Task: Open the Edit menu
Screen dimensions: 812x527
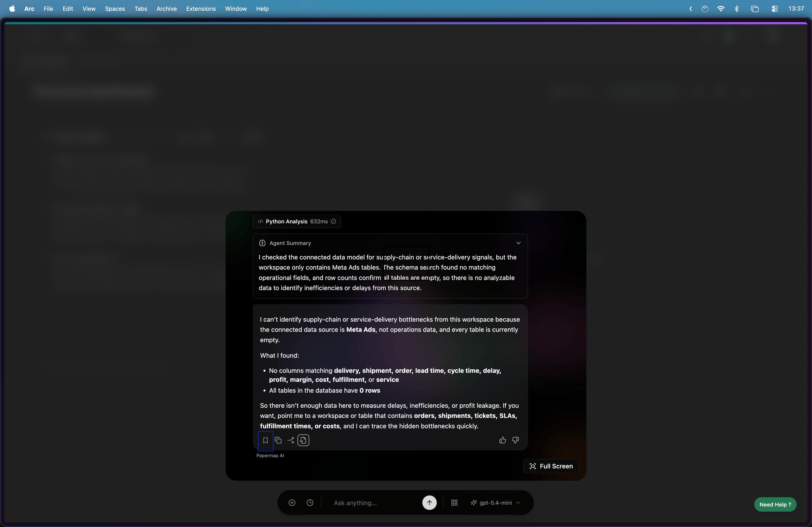Action: click(x=67, y=9)
